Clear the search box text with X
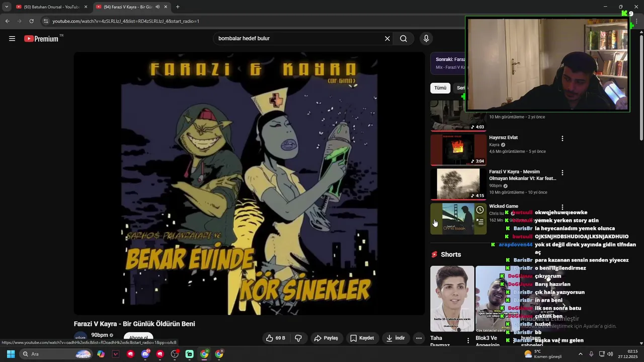This screenshot has width=644, height=362. (387, 39)
